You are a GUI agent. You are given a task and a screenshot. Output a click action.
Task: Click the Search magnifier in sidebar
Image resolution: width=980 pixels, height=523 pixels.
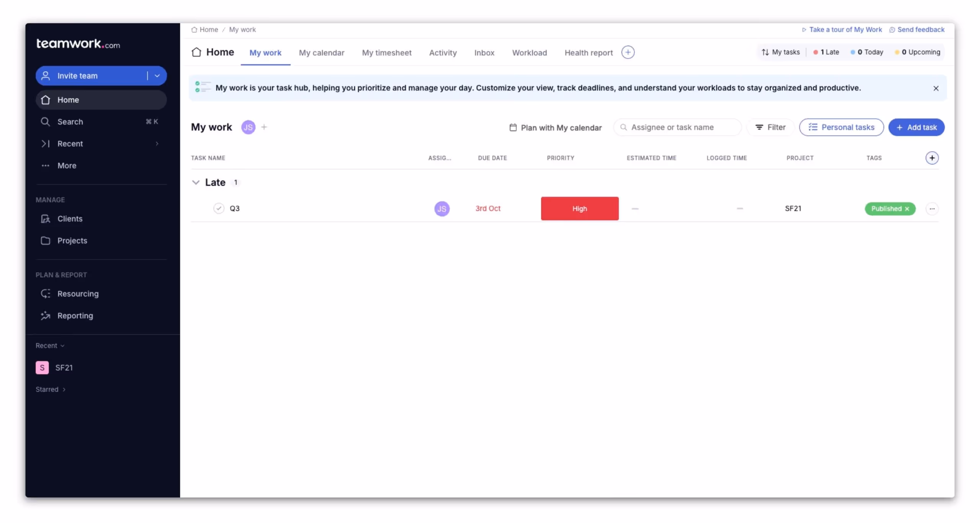tap(46, 122)
